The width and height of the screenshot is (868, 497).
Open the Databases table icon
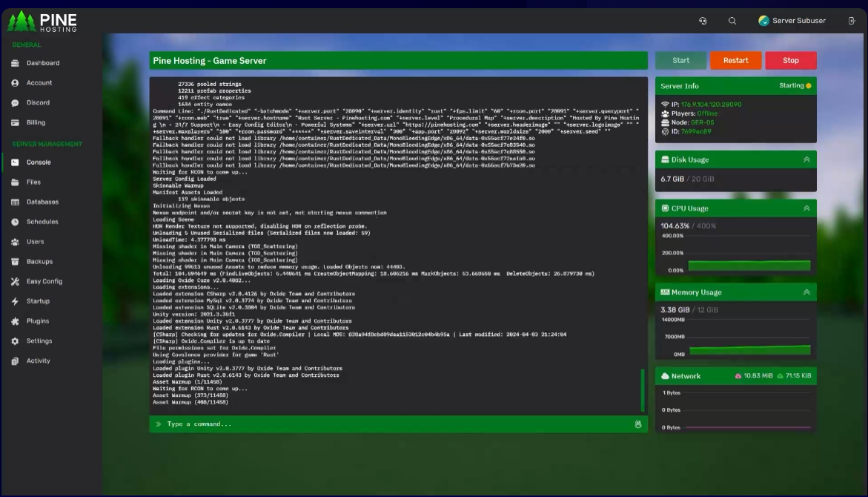click(x=15, y=203)
